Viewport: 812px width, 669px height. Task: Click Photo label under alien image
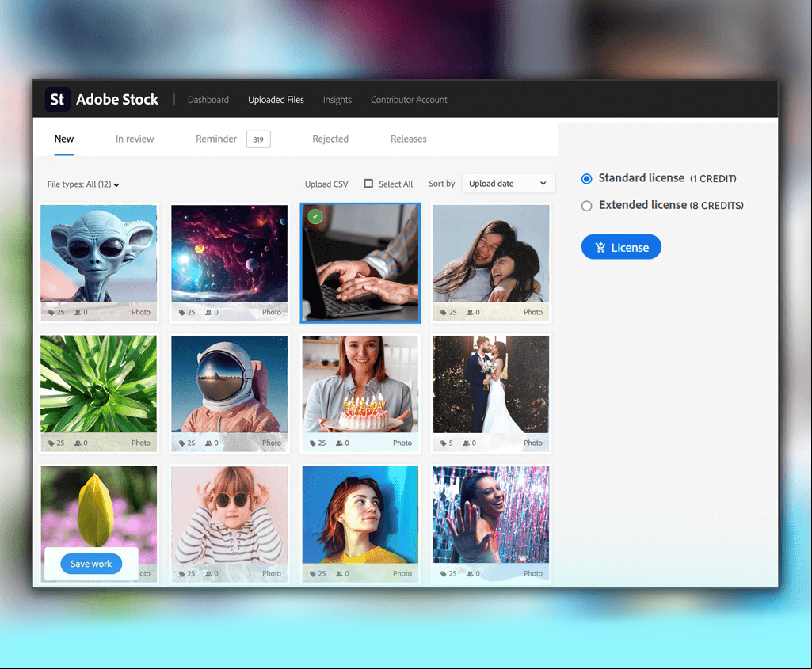click(x=141, y=312)
